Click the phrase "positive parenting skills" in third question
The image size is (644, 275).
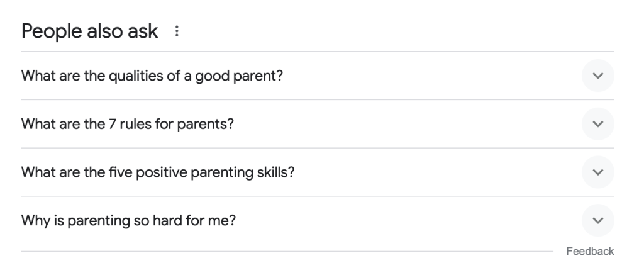pyautogui.click(x=228, y=172)
